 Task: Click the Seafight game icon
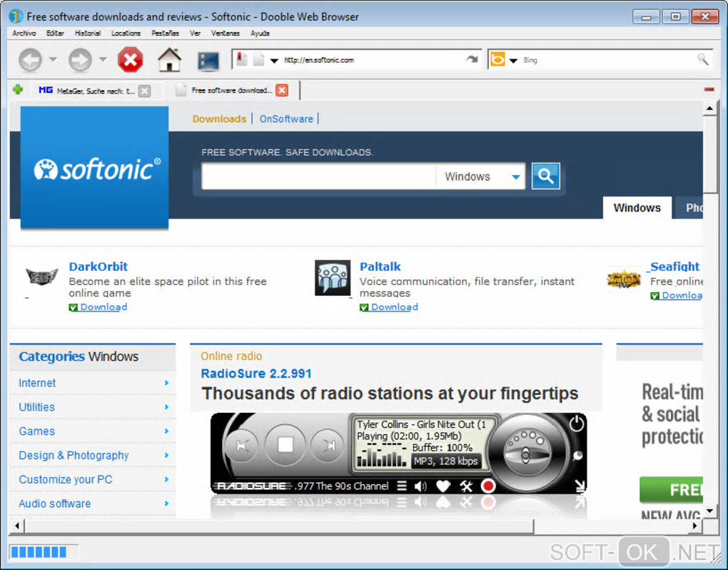coord(624,280)
